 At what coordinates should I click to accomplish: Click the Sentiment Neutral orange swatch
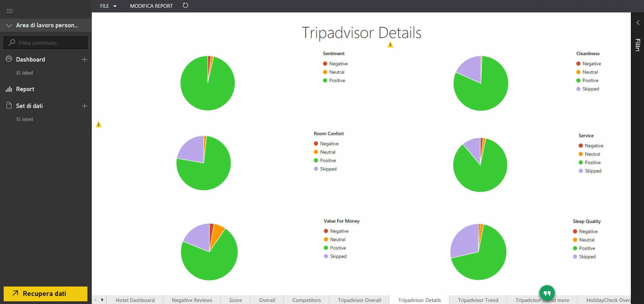coord(325,72)
